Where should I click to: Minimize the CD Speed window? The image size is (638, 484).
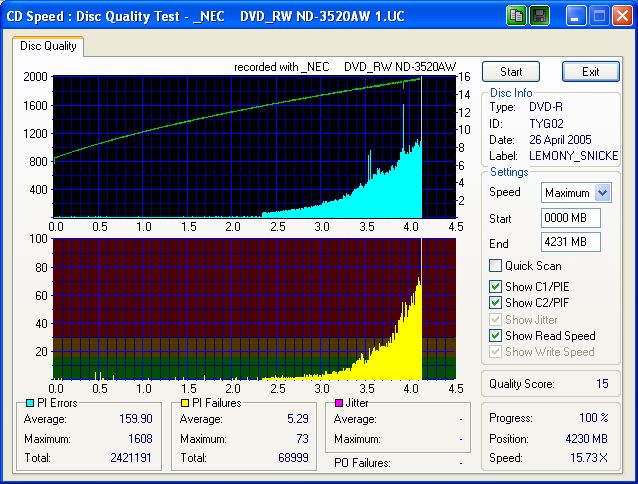(575, 16)
